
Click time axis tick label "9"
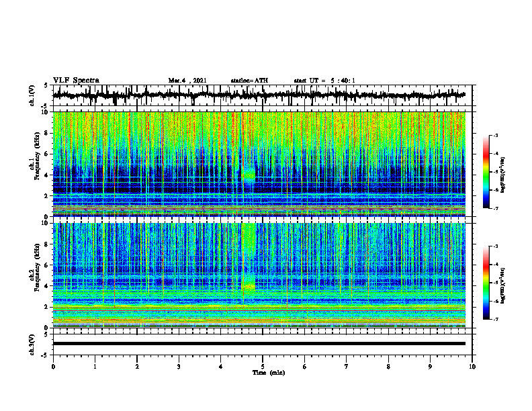click(430, 367)
